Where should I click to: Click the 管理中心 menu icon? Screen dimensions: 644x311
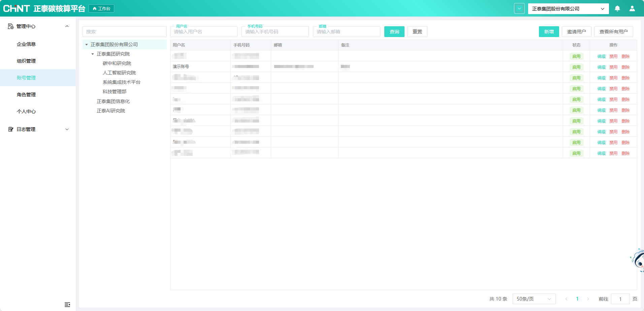[11, 26]
